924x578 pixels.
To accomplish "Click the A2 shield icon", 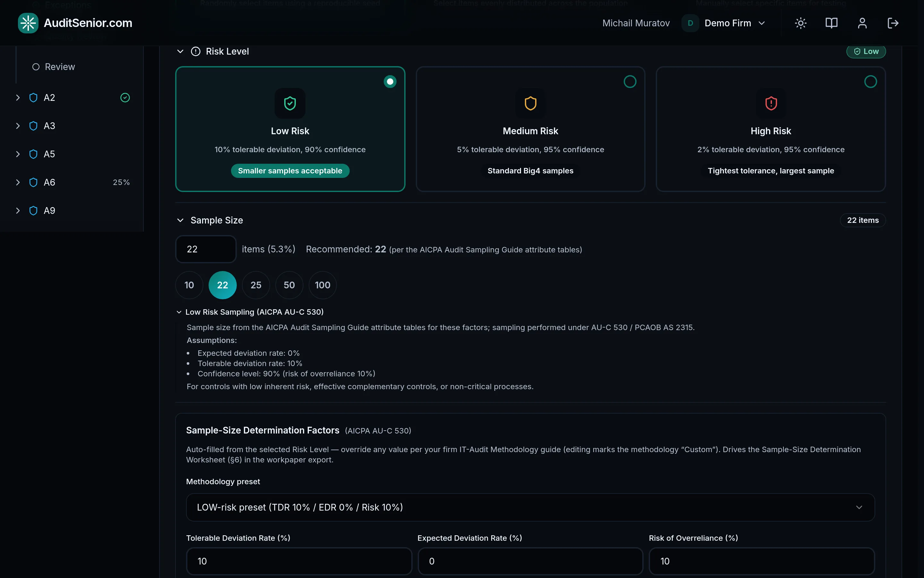I will click(33, 98).
